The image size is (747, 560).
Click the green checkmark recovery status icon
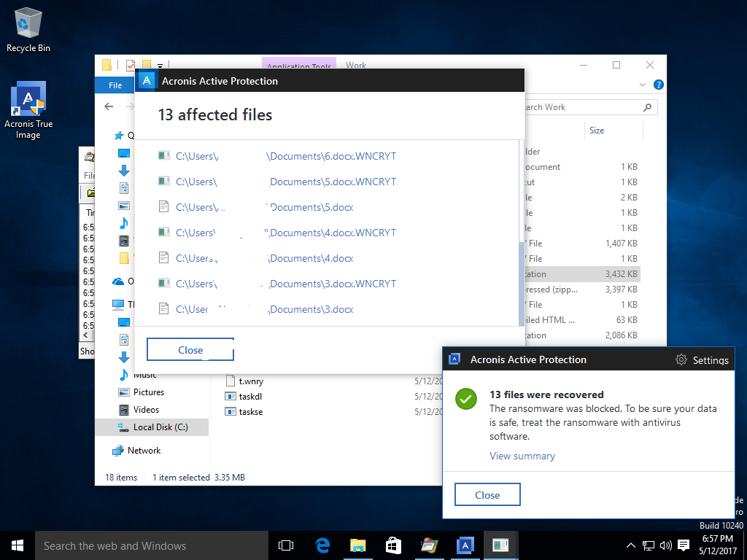[466, 399]
